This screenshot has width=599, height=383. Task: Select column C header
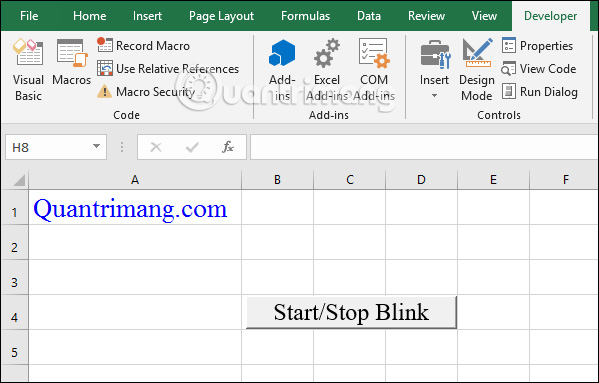(x=350, y=180)
